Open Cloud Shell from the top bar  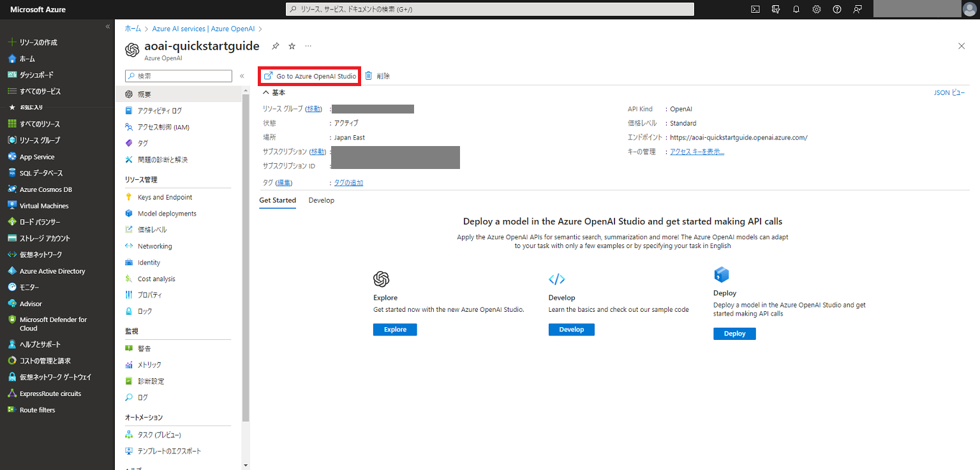[x=755, y=10]
